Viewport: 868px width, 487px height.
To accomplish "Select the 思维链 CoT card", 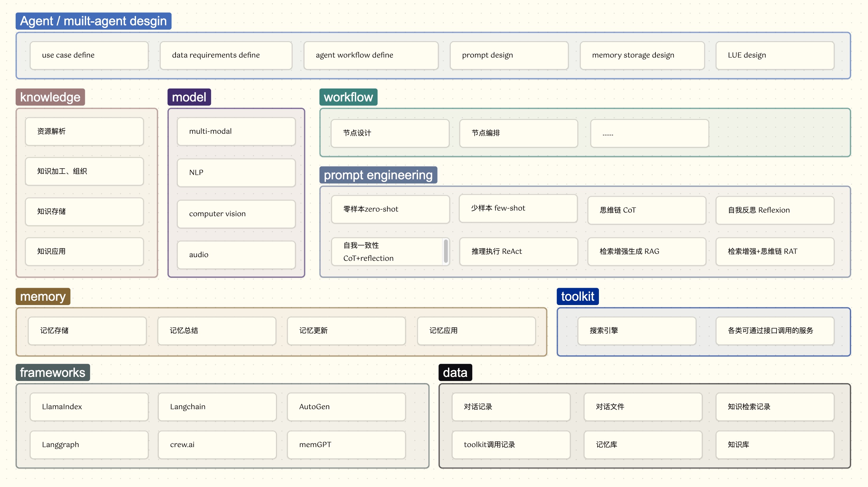I will tap(646, 210).
